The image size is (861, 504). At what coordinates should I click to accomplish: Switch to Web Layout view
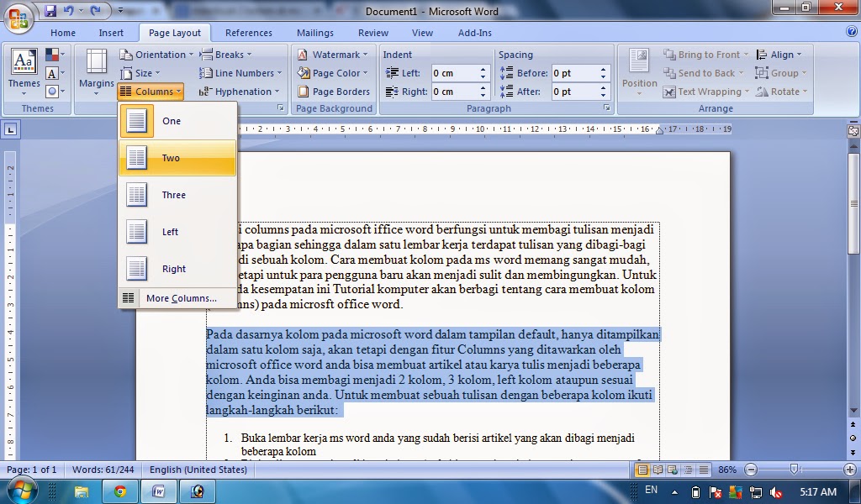click(673, 470)
